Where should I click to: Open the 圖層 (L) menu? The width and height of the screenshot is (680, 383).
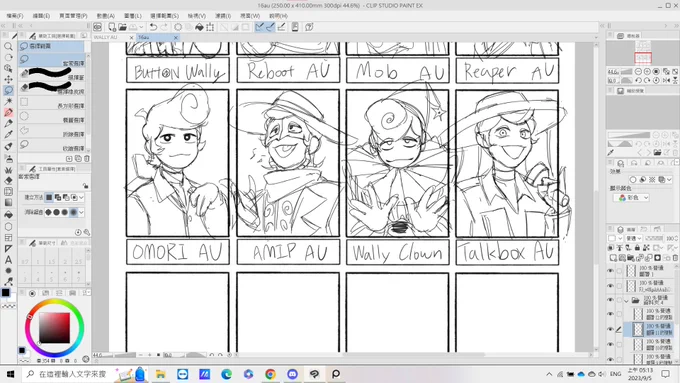point(133,16)
